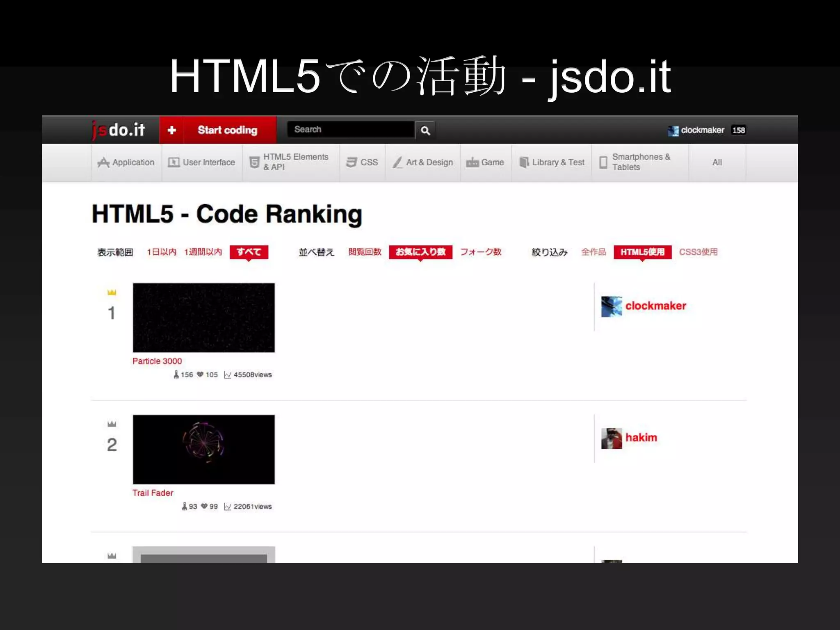Filter by CSS3使用

tap(698, 252)
